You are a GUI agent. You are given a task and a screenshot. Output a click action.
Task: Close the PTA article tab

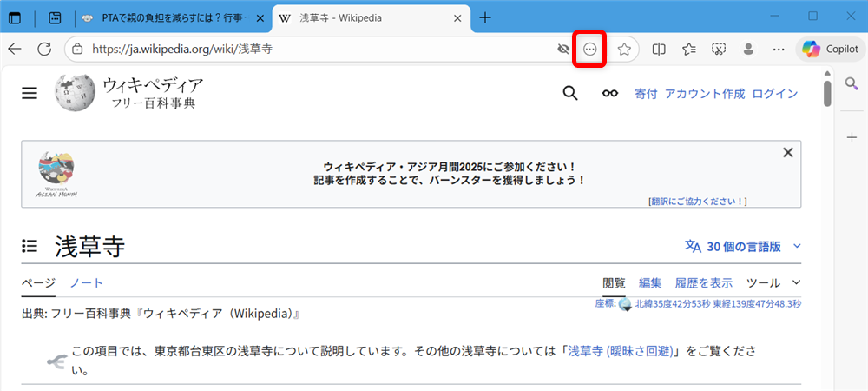(x=260, y=18)
